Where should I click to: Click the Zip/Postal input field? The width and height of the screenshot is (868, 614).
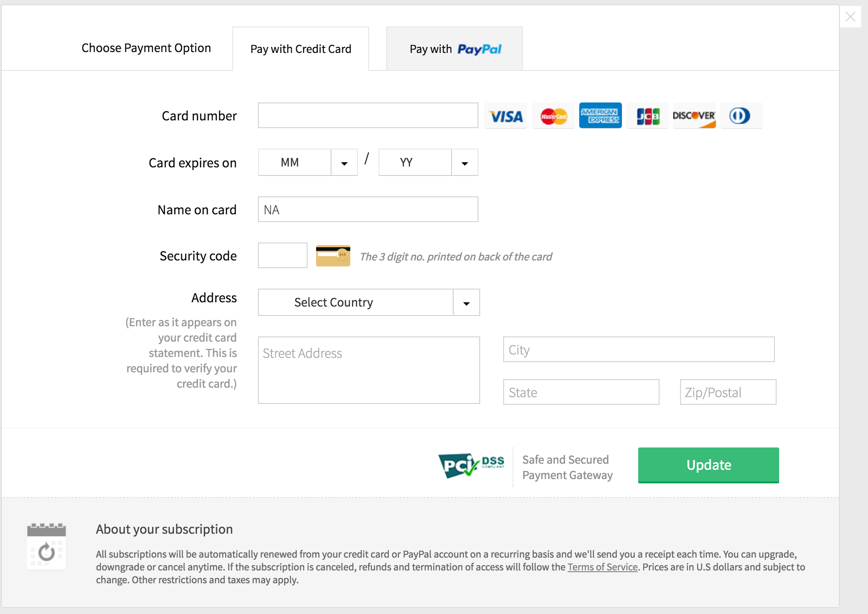tap(727, 392)
